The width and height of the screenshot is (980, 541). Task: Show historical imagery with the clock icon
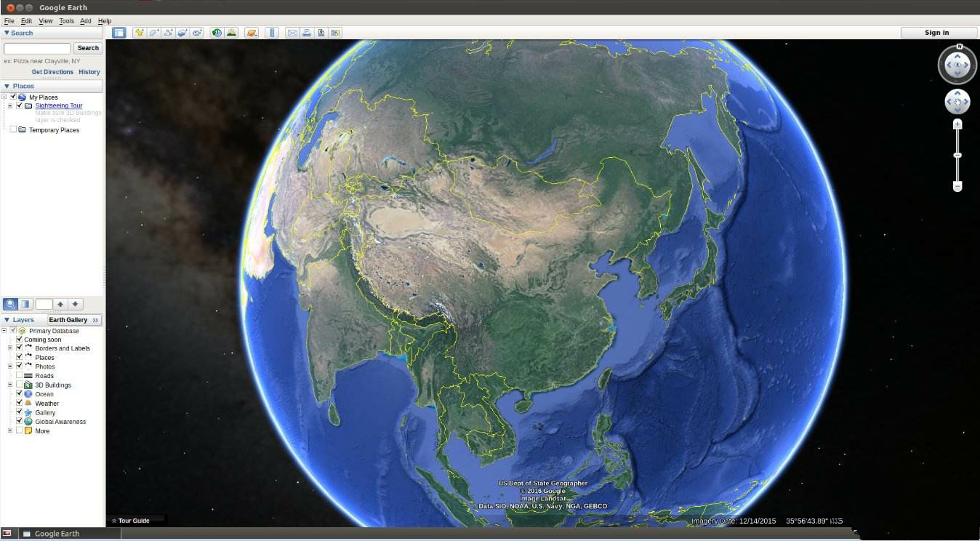tap(217, 32)
